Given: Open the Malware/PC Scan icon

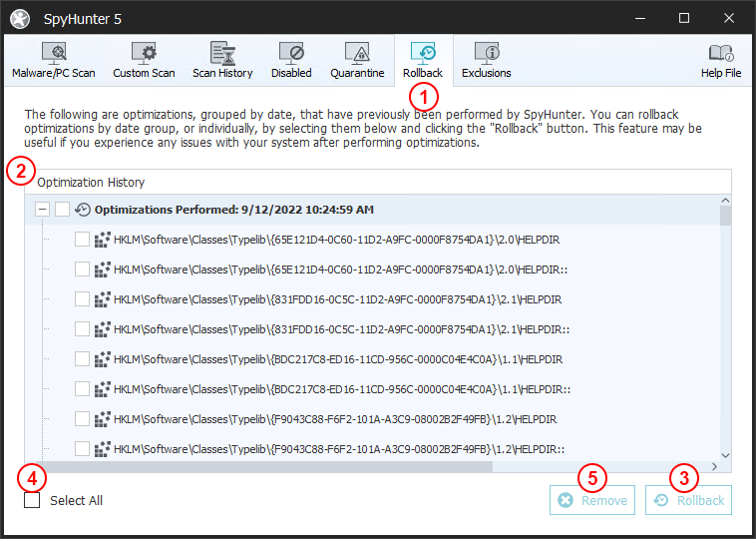Looking at the screenshot, I should click(54, 54).
